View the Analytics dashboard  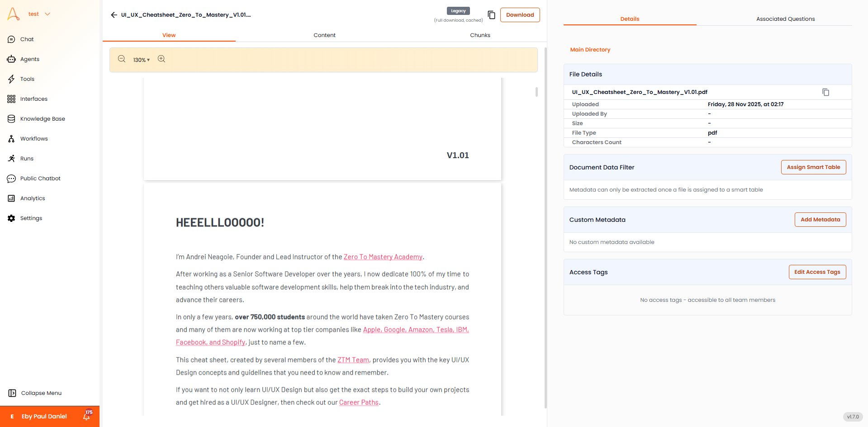33,198
